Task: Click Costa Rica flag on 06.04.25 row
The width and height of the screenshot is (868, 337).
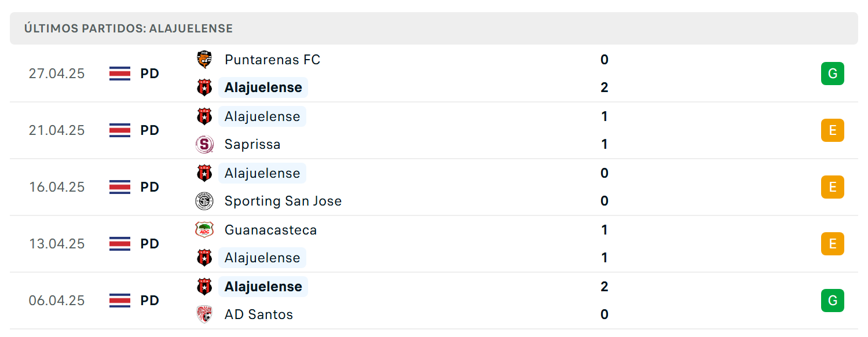Action: (x=120, y=301)
